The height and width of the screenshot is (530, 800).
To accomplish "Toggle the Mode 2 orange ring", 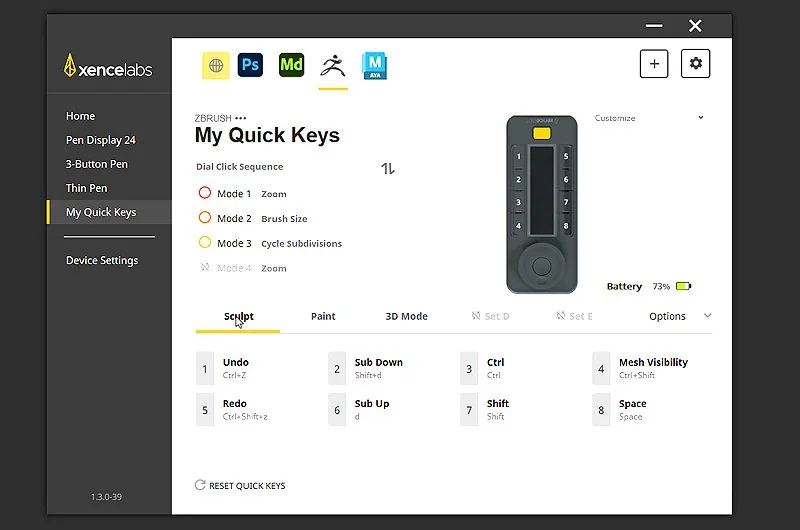I will (x=205, y=217).
